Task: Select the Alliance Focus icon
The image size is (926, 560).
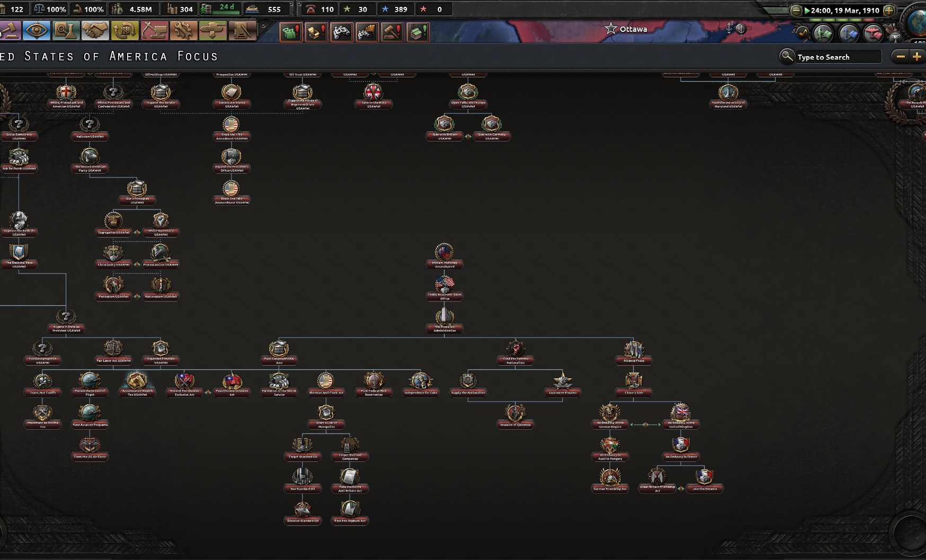Action: 634,353
